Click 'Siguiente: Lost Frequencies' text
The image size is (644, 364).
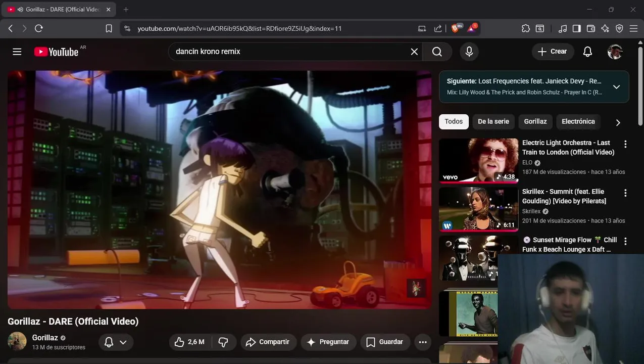coord(524,81)
